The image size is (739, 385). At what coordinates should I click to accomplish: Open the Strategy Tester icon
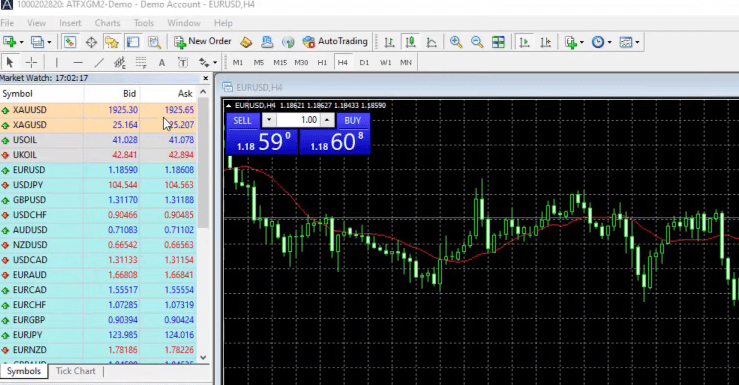(154, 42)
